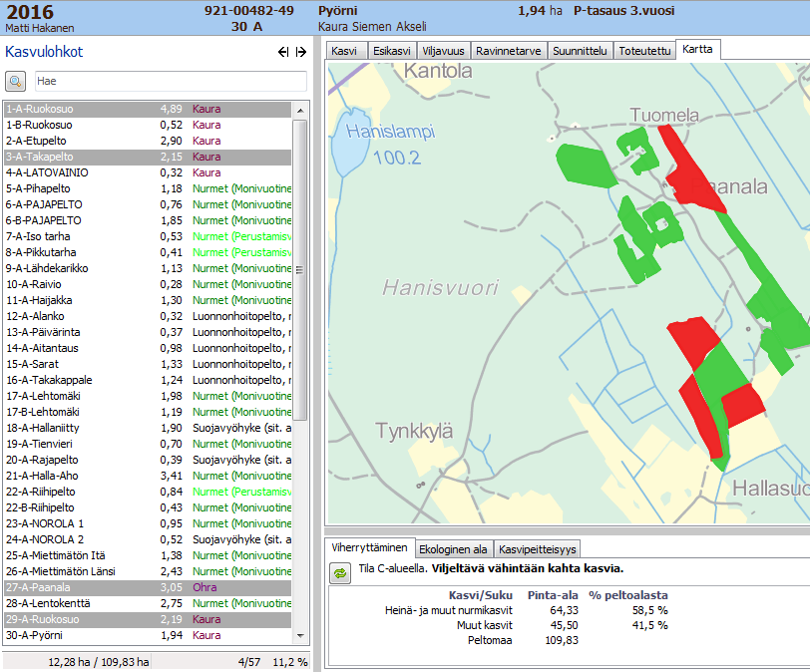
Task: Click the Heinä- ja muut nurmikasvit row
Action: (527, 610)
